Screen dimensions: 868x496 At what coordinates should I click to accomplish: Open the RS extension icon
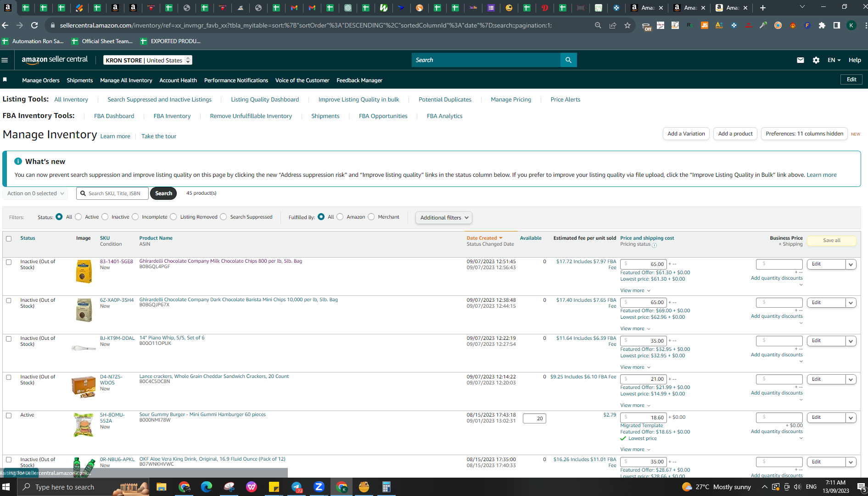point(690,25)
